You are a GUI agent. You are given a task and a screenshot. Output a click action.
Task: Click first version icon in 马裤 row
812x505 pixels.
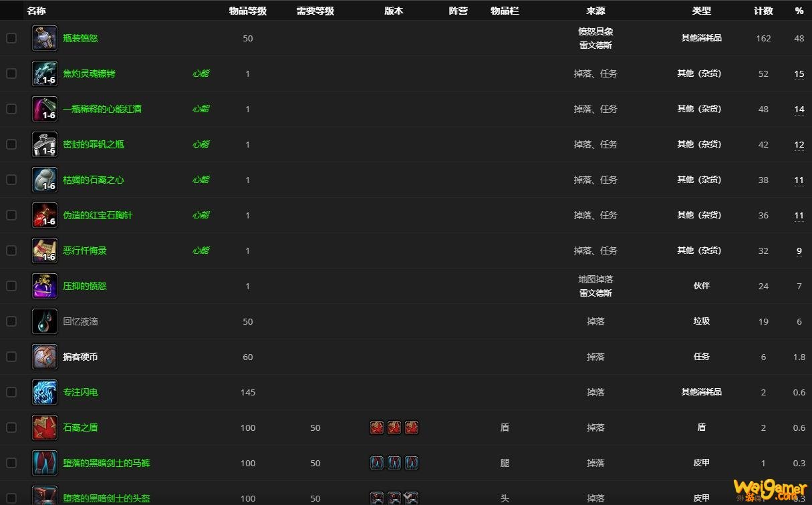(x=377, y=463)
